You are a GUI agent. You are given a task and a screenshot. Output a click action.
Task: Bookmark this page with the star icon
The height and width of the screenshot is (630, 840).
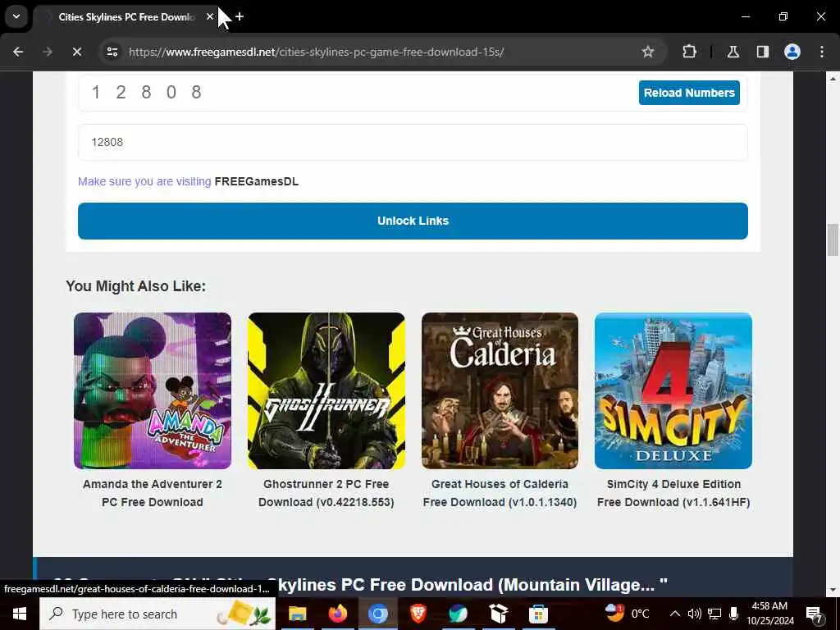click(648, 52)
